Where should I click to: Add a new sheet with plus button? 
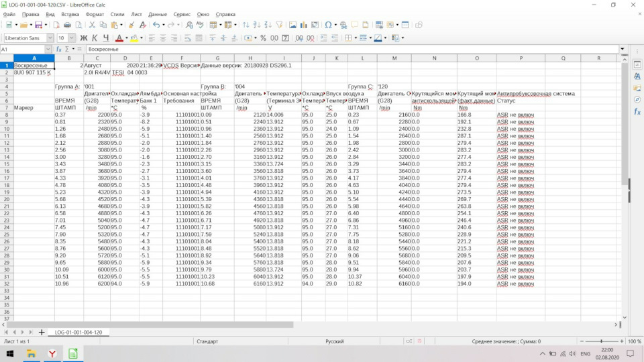(x=42, y=333)
